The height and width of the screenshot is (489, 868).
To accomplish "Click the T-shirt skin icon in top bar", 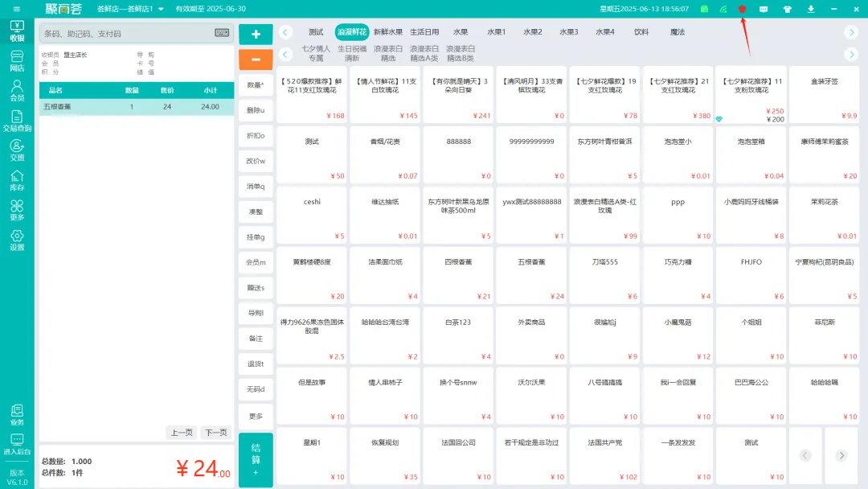I will [787, 9].
